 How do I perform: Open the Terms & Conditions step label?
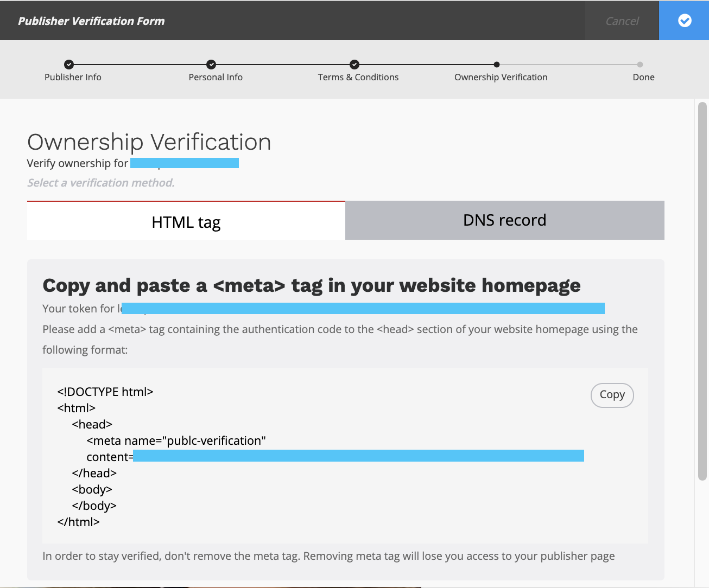tap(358, 77)
